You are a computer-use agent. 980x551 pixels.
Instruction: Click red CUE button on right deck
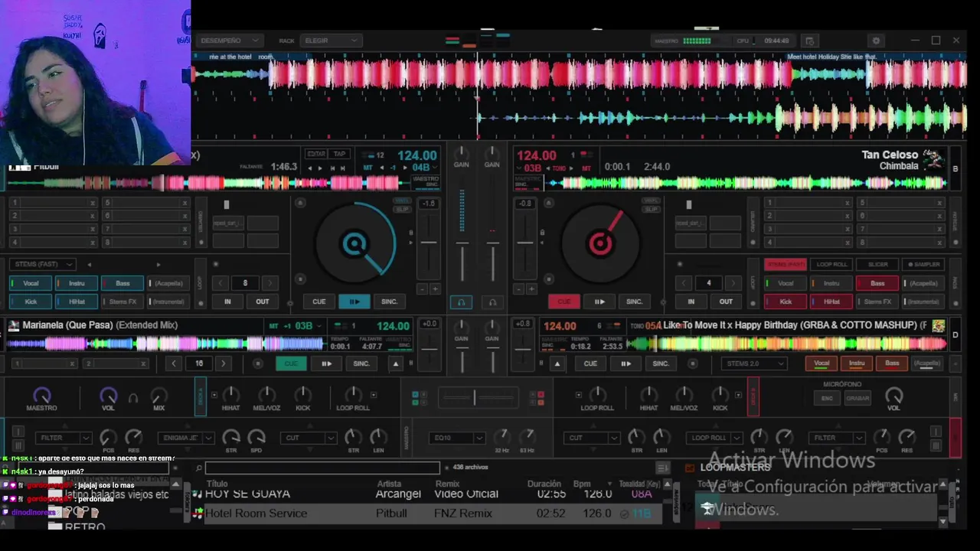[564, 302]
